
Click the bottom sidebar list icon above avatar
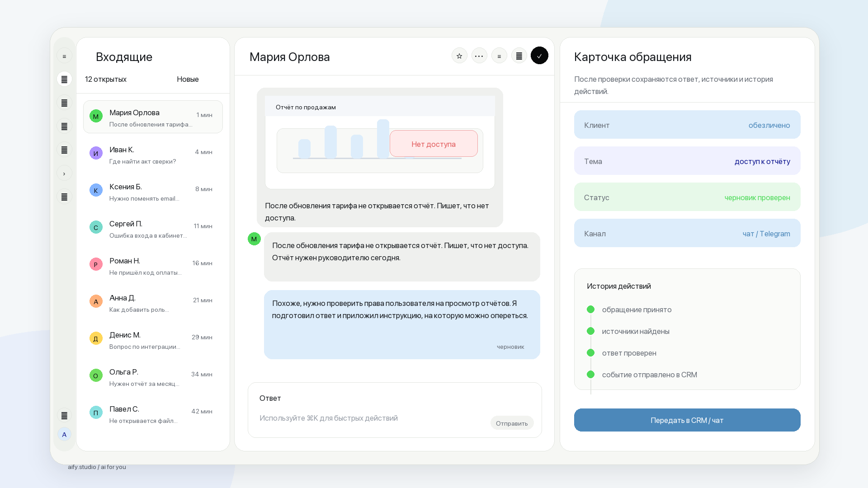pyautogui.click(x=64, y=415)
